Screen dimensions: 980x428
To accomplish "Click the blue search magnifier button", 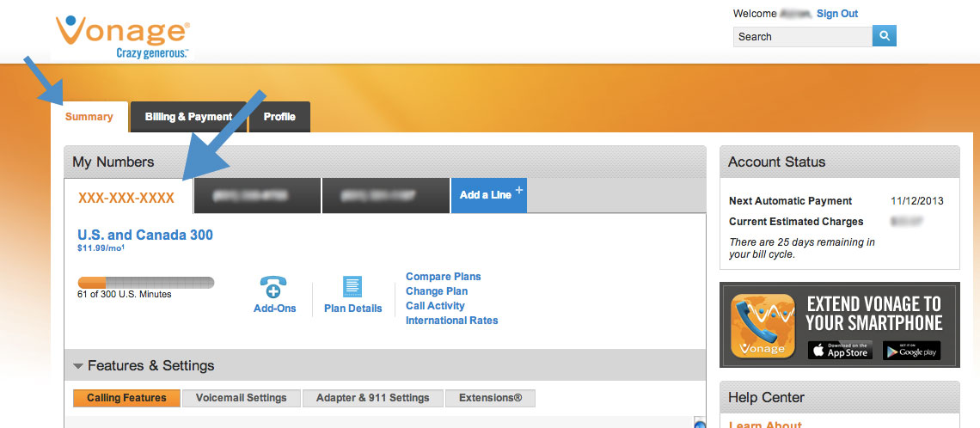I will tap(885, 36).
